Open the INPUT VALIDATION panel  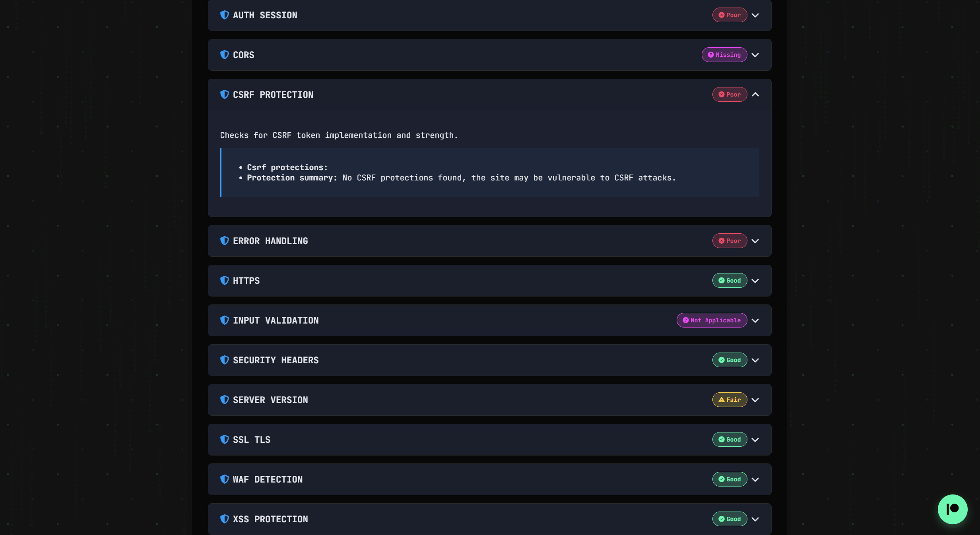755,320
